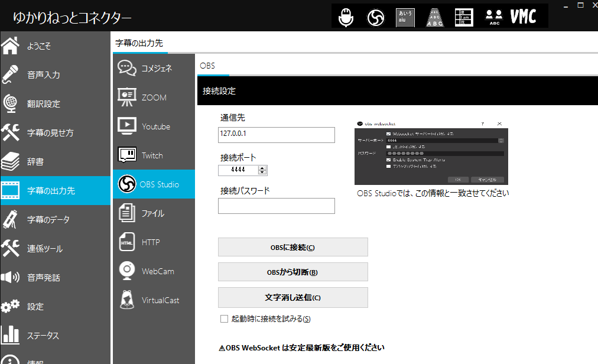Click the あいう aiu icon in the top bar

tap(405, 18)
